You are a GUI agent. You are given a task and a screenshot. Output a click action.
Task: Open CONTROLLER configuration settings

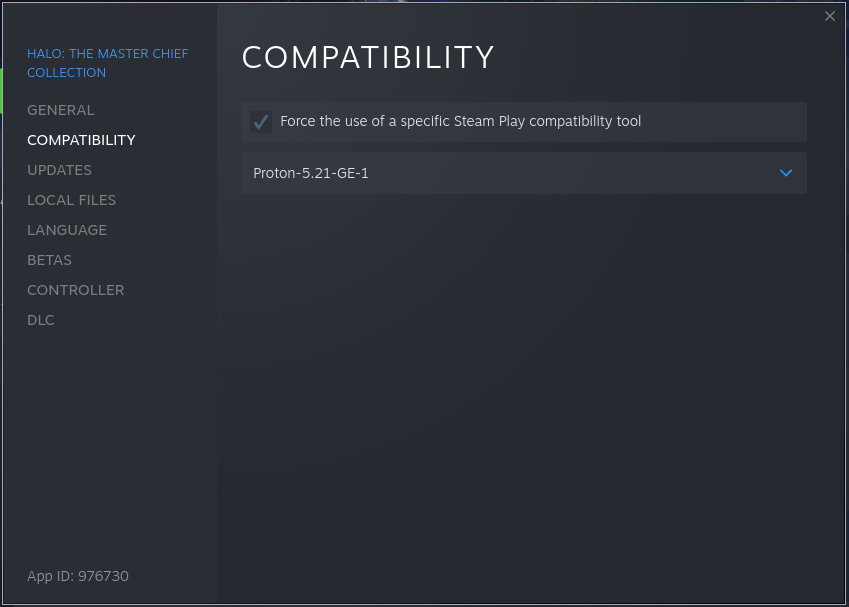(x=75, y=289)
